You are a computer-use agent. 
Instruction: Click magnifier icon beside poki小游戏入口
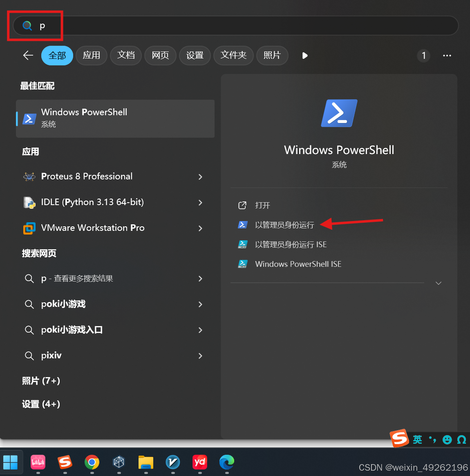click(29, 330)
